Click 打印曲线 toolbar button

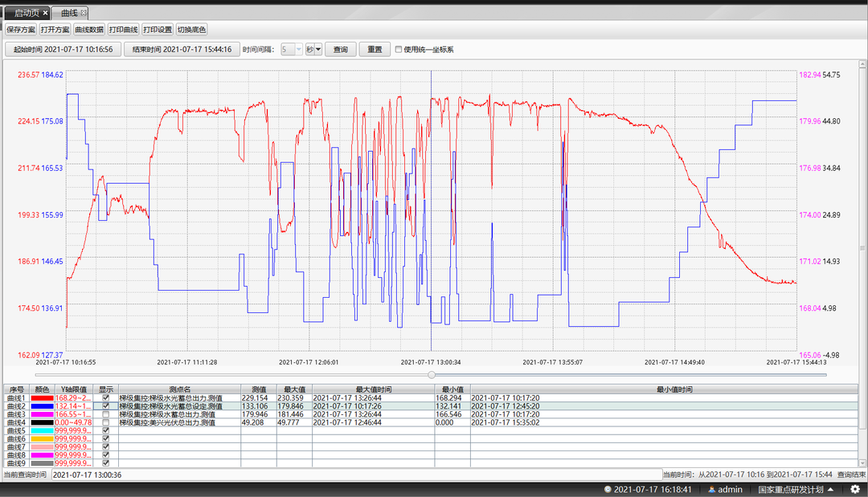(123, 29)
